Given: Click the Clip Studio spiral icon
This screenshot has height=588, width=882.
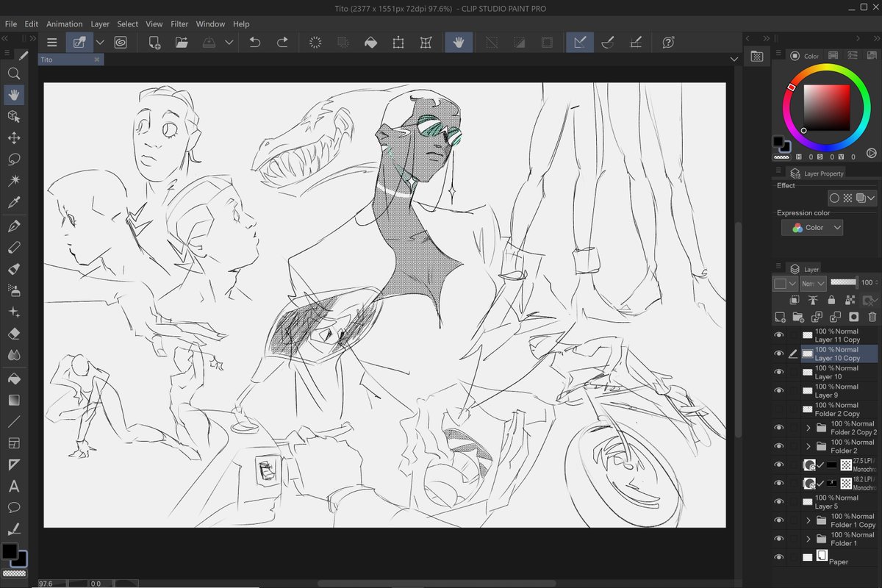Looking at the screenshot, I should pyautogui.click(x=121, y=43).
